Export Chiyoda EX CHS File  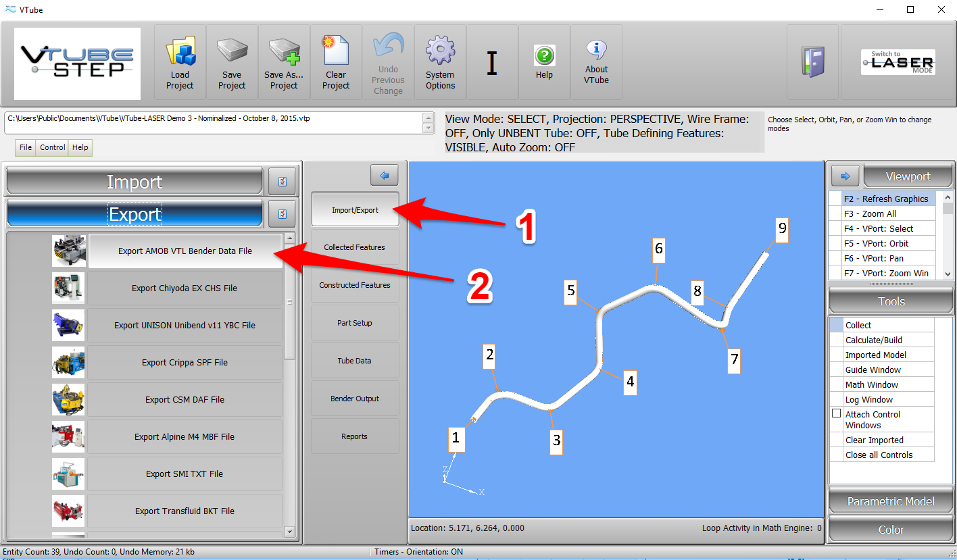pos(185,288)
